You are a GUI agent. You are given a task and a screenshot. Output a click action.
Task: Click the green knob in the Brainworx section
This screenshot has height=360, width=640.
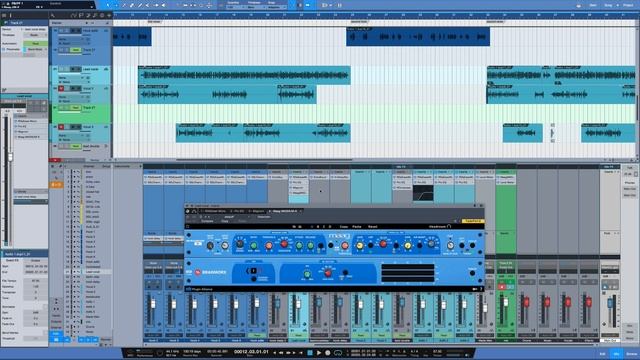(307, 274)
